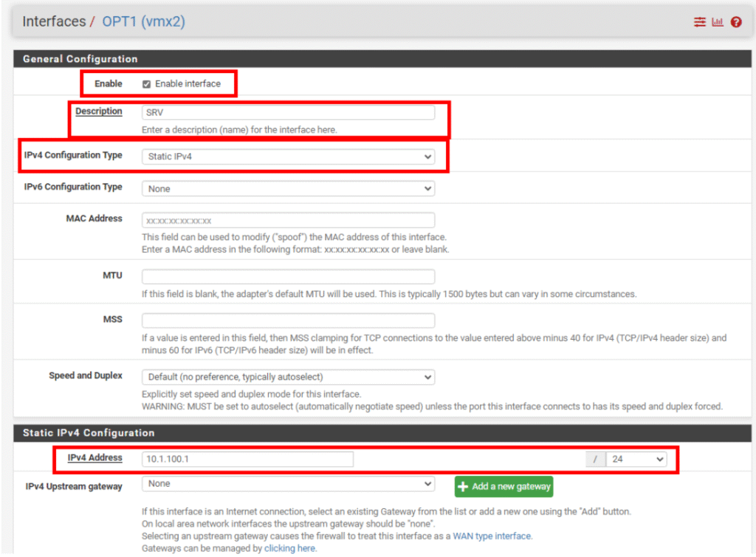This screenshot has width=756, height=557.
Task: Click the OPT1 (vmx2) breadcrumb
Action: pos(143,21)
